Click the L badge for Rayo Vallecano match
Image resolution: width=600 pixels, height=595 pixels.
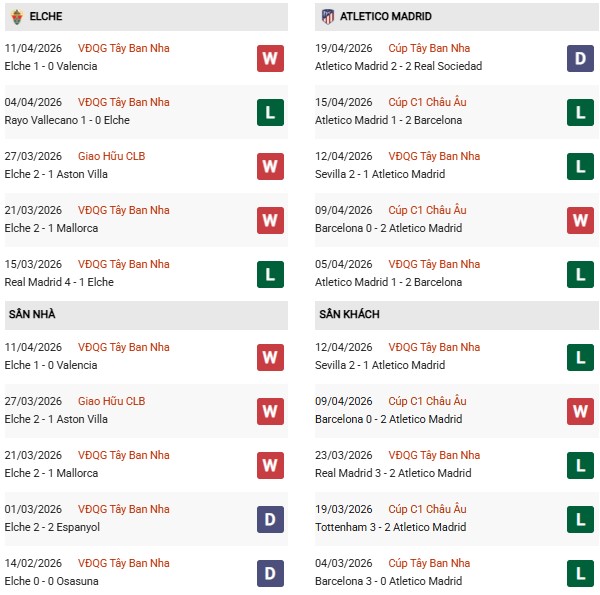click(x=270, y=112)
